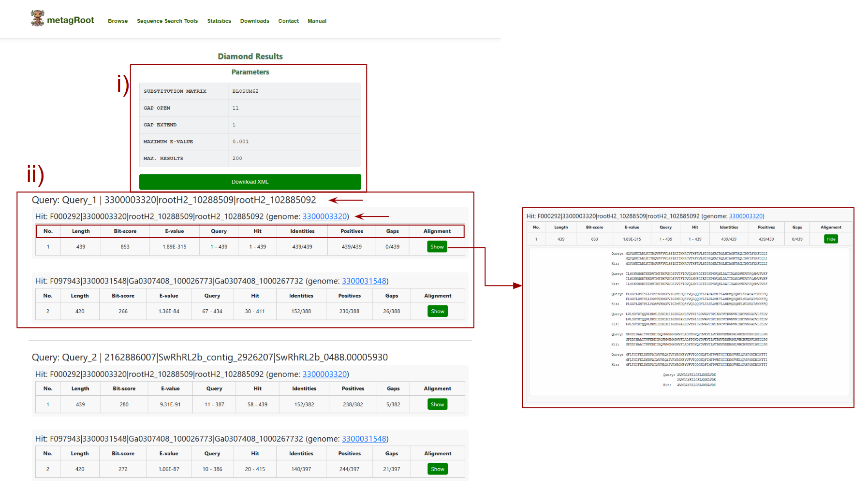Image resolution: width=868 pixels, height=488 pixels.
Task: Open Sequence Search Tools menu
Action: click(167, 21)
